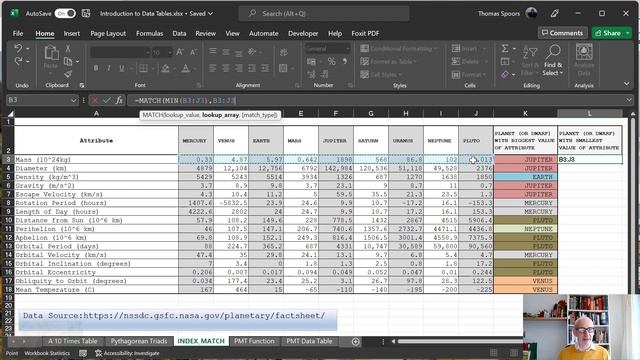Viewport: 640px width, 360px height.
Task: Click Workbook Statistics in status bar
Action: tap(47, 353)
